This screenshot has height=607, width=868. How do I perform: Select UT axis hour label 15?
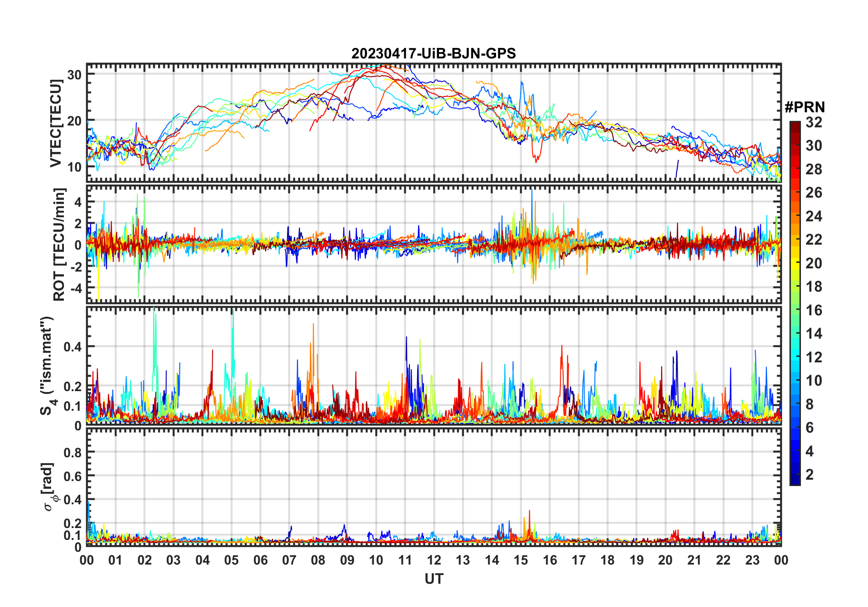521,560
